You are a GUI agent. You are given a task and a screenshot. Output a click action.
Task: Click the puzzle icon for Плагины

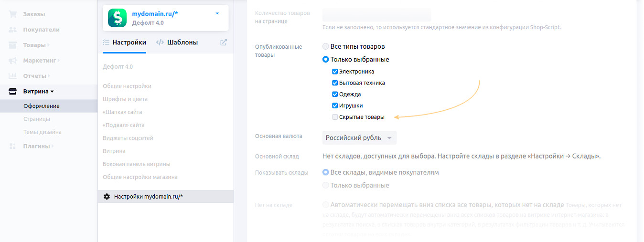13,146
